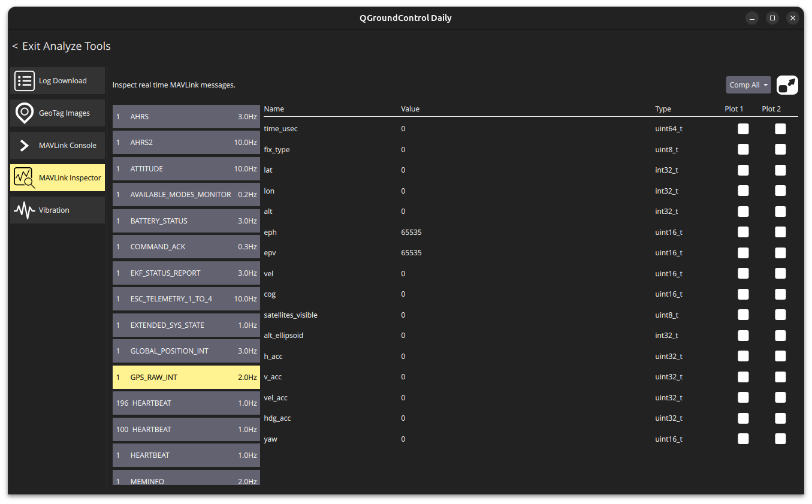Toggle Plot 1 for eph
Viewport: 812px width, 504px height.
[x=743, y=232]
